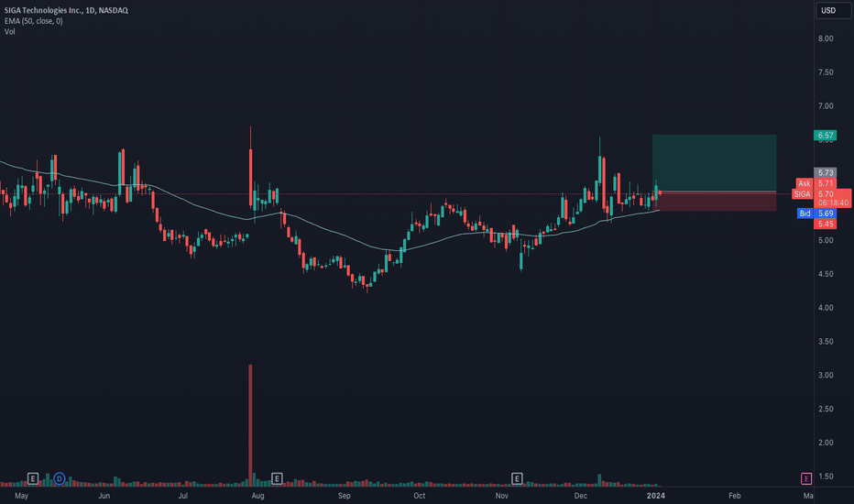
Task: Click the Aug label on time axis
Action: pos(257,496)
